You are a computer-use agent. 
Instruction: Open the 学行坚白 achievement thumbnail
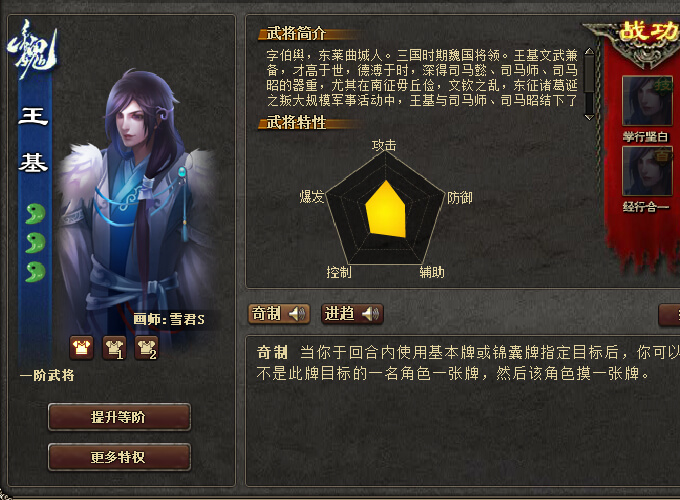pyautogui.click(x=647, y=101)
